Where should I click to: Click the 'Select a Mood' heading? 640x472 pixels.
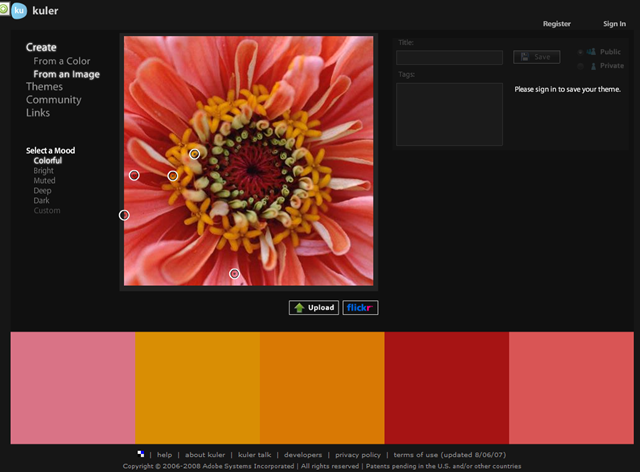[51, 151]
